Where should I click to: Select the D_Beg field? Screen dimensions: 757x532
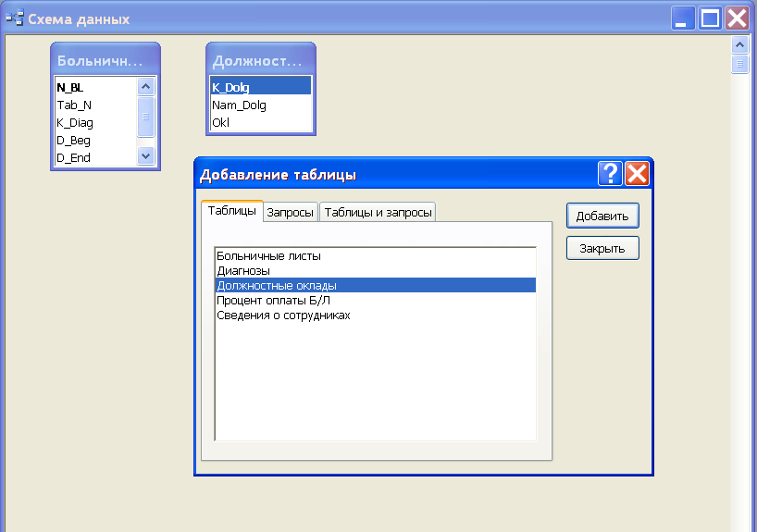[x=96, y=140]
